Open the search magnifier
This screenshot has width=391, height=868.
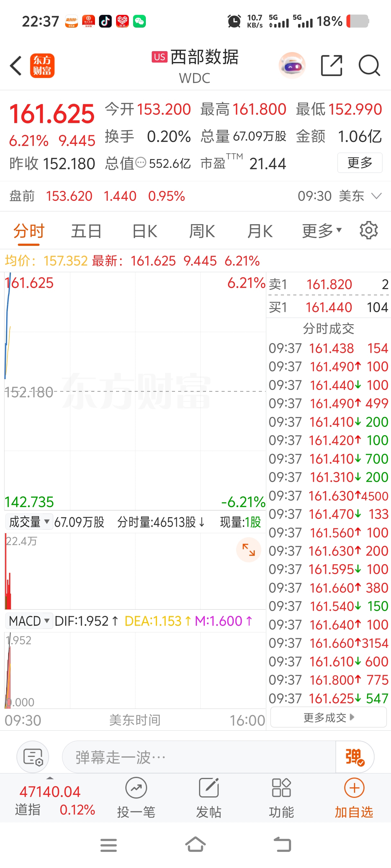[369, 65]
